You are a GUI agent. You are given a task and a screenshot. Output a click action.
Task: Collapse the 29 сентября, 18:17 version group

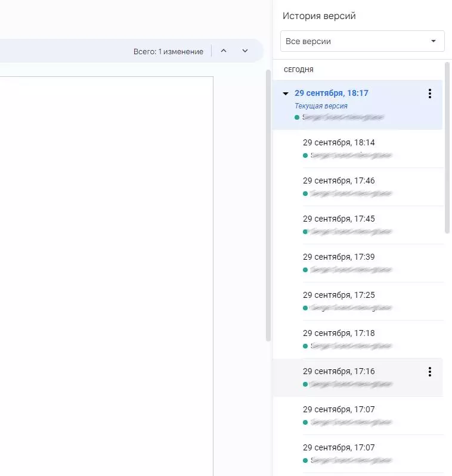286,94
